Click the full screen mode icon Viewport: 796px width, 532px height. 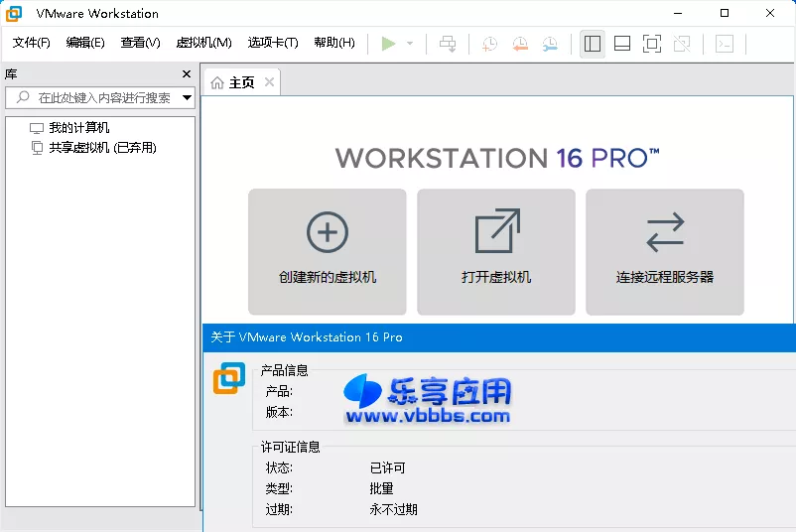coord(652,44)
